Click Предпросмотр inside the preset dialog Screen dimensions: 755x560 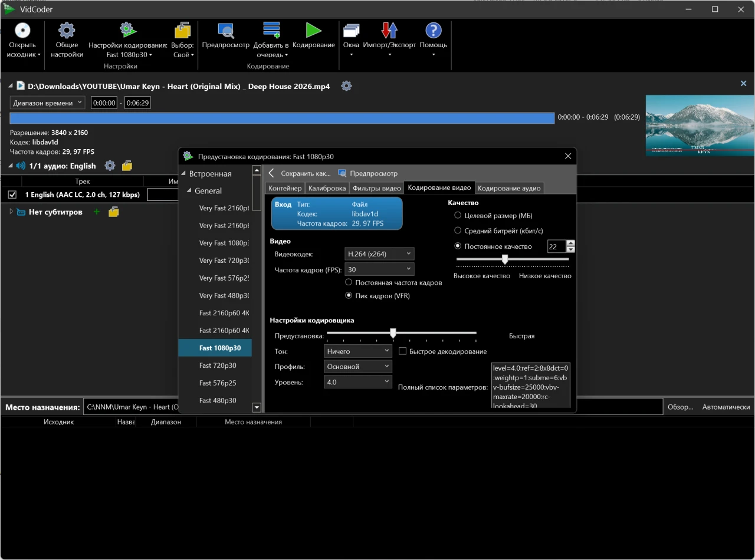367,173
